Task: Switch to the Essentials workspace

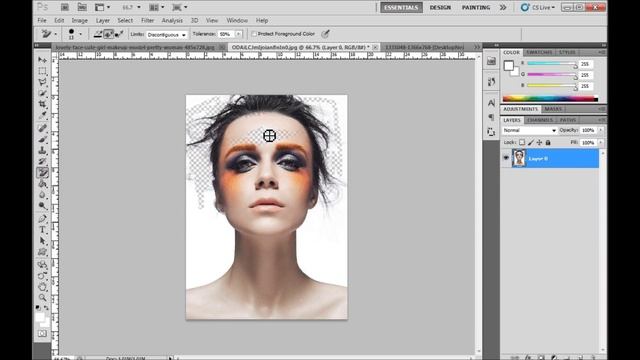Action: coord(401,7)
